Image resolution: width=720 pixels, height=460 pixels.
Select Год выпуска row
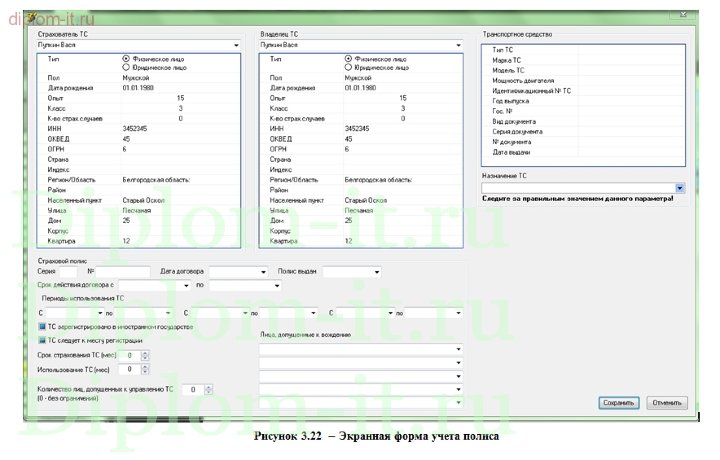point(583,101)
